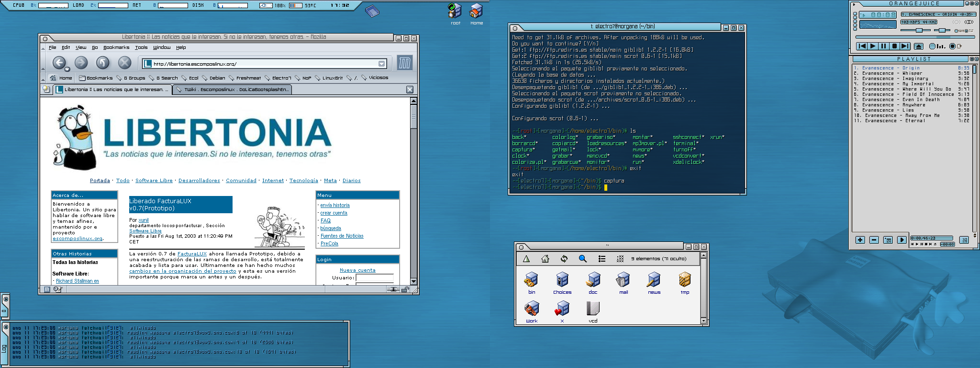Open Home from the bookmarks toolbar
The image size is (980, 368).
pyautogui.click(x=61, y=78)
